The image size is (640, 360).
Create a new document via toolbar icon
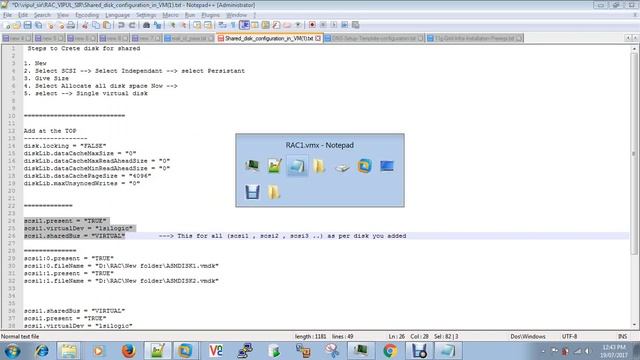7,25
